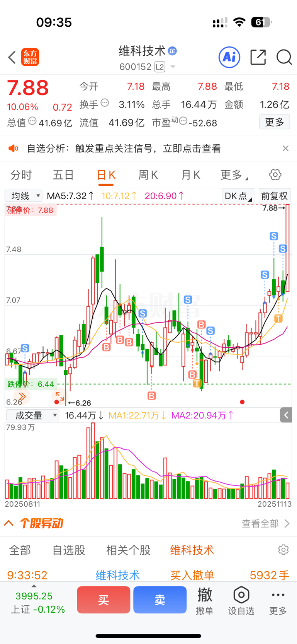Tap the share export icon
Image resolution: width=297 pixels, height=644 pixels.
pos(258,57)
